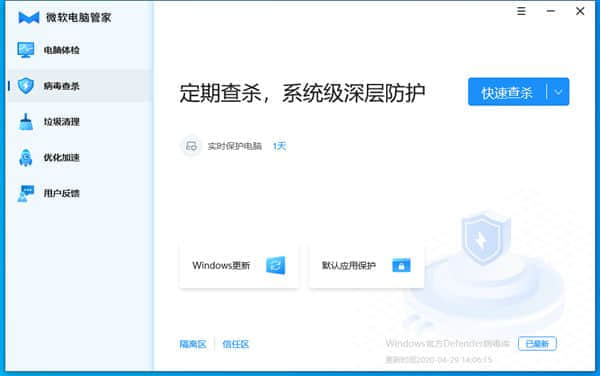Open the 信任区 link
600x376 pixels.
point(236,344)
